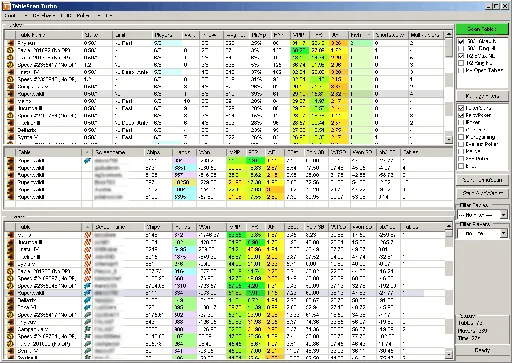Sort middle player table by Screenname column
Screen dimensions: 512x363
[119, 152]
